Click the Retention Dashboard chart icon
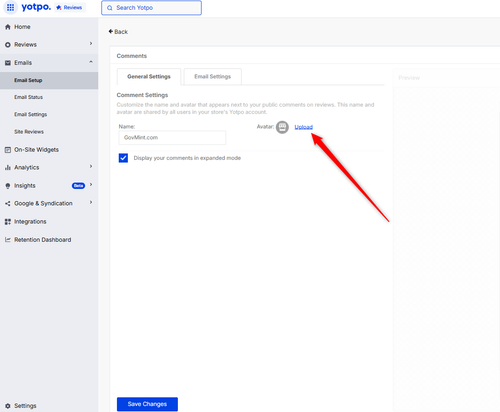This screenshot has width=500, height=412. point(8,240)
